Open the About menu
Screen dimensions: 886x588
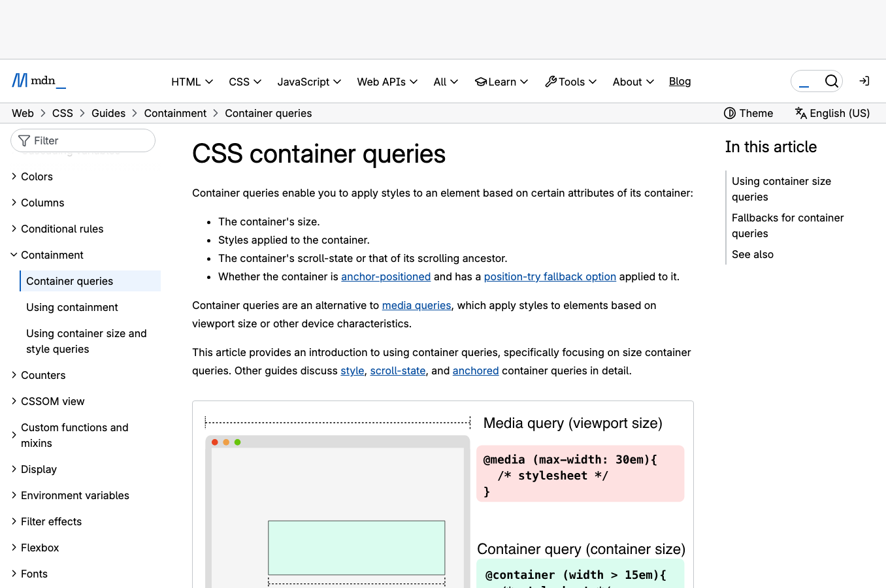tap(632, 82)
